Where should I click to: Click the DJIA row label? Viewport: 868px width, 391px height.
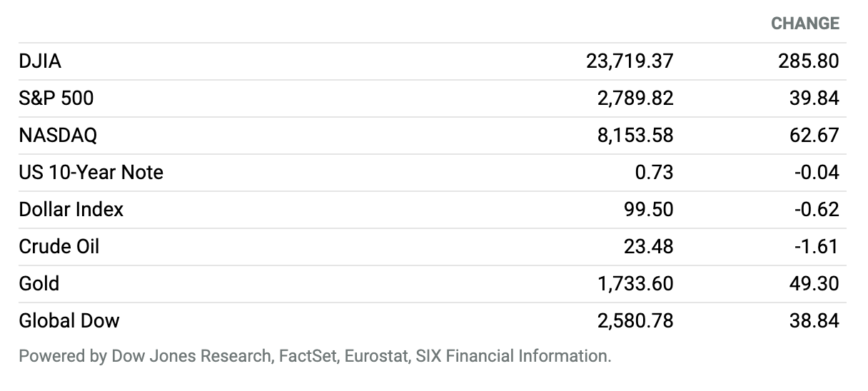pos(40,61)
